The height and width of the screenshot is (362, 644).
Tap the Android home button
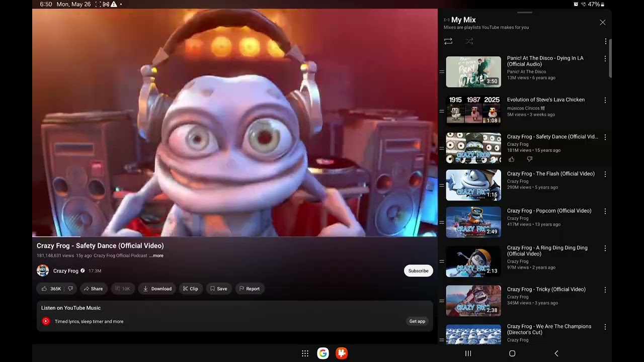(x=512, y=353)
